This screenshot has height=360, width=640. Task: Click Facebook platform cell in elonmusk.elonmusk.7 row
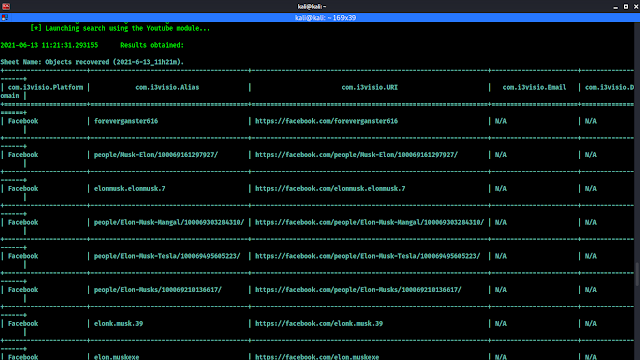(23, 189)
